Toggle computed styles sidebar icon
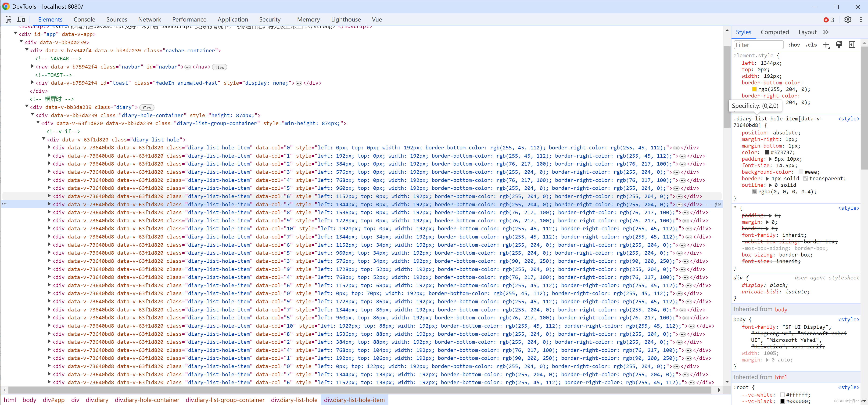Image resolution: width=868 pixels, height=405 pixels. (x=852, y=45)
